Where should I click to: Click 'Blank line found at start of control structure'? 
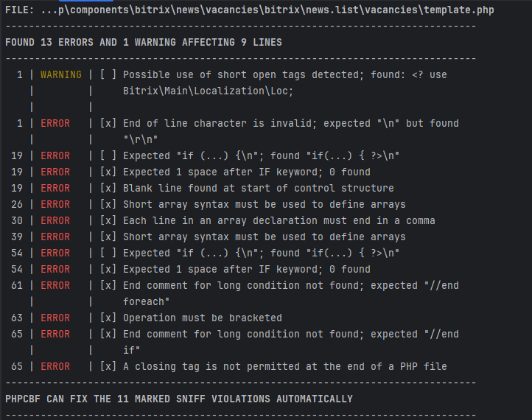[x=258, y=188]
